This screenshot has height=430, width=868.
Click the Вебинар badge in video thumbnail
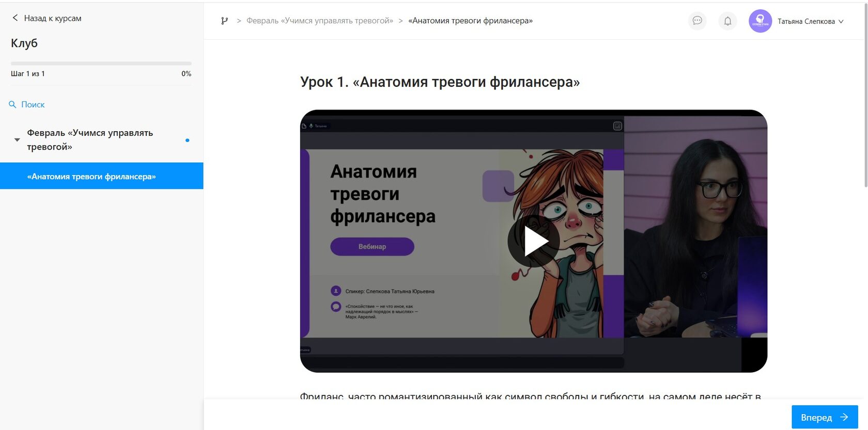pyautogui.click(x=372, y=247)
